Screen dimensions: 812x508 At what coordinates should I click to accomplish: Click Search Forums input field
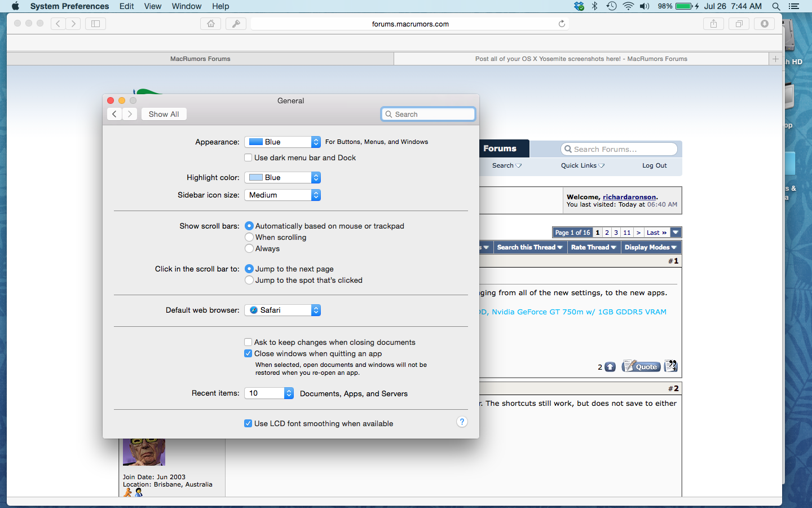(619, 149)
